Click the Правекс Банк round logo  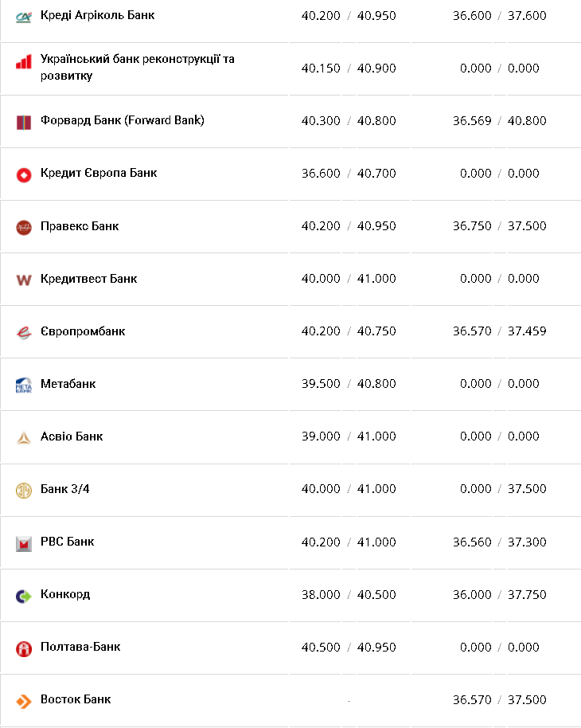(x=23, y=227)
